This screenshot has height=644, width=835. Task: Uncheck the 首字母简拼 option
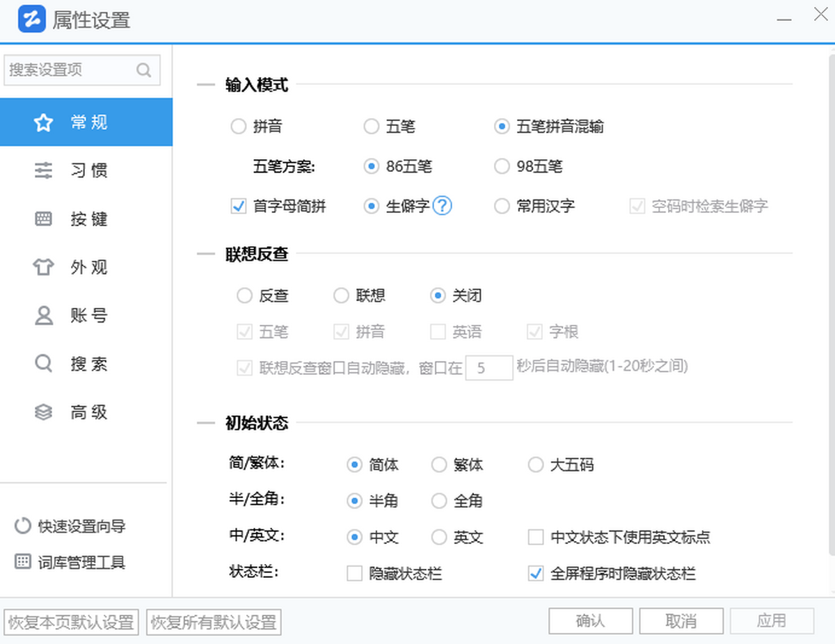[238, 206]
